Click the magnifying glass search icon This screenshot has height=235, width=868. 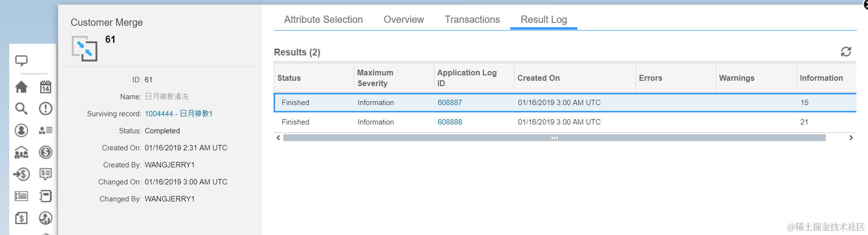click(21, 108)
